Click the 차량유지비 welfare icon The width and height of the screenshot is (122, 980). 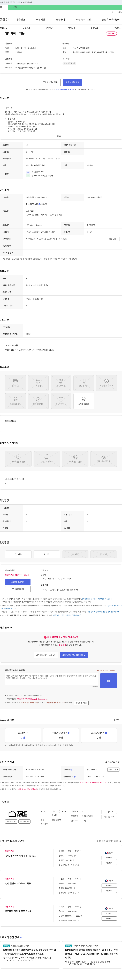click(61, 383)
